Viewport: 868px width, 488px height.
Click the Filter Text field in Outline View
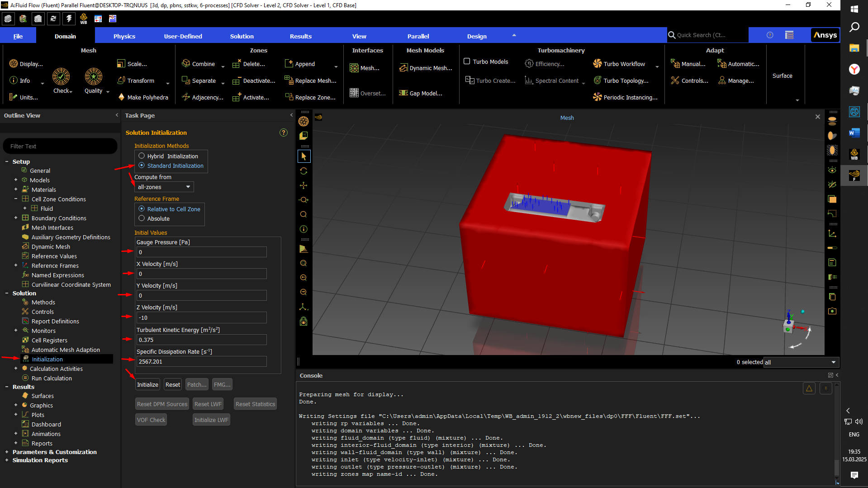[x=60, y=146]
